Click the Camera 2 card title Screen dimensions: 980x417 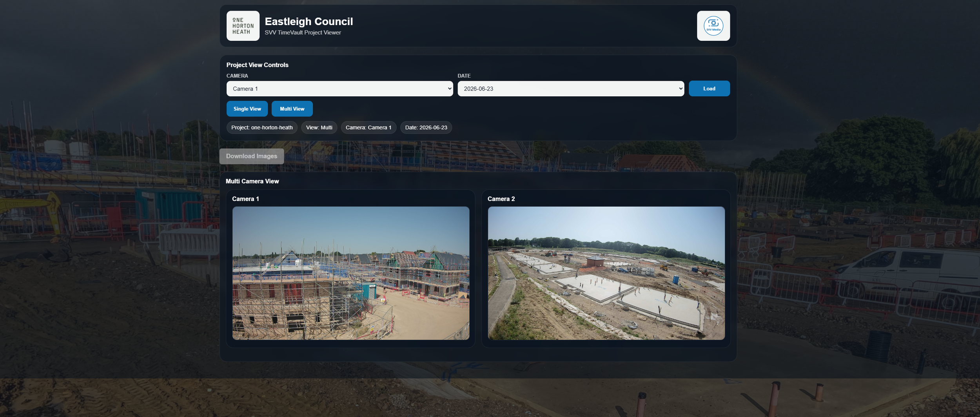pos(501,199)
